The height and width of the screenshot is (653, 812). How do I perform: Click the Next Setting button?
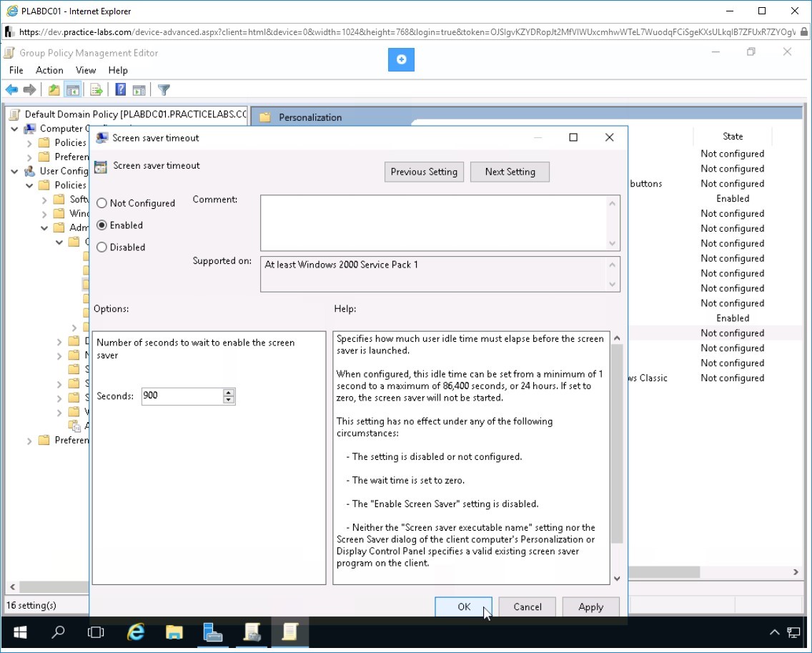click(510, 172)
